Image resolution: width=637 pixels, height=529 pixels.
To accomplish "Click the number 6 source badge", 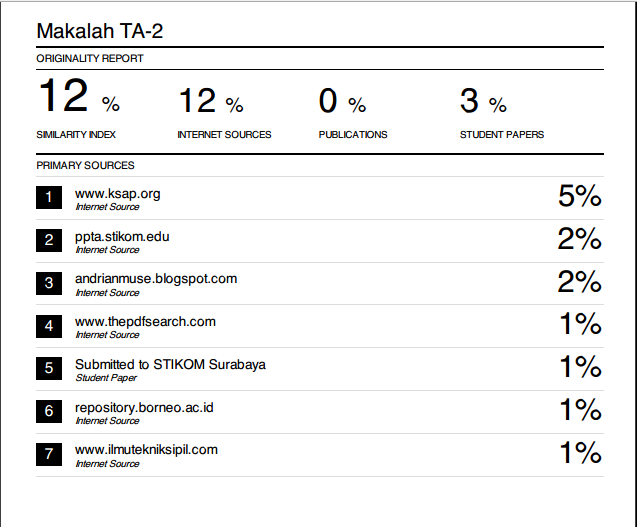I will pos(48,411).
